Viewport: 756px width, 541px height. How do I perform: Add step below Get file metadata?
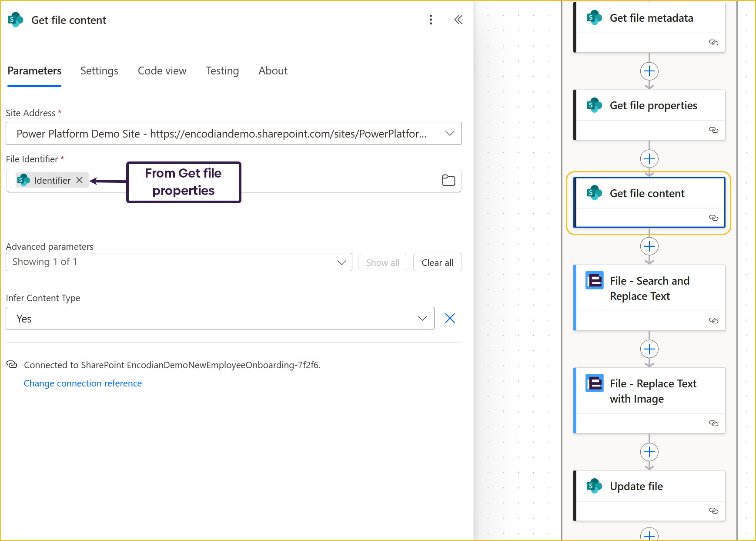649,71
